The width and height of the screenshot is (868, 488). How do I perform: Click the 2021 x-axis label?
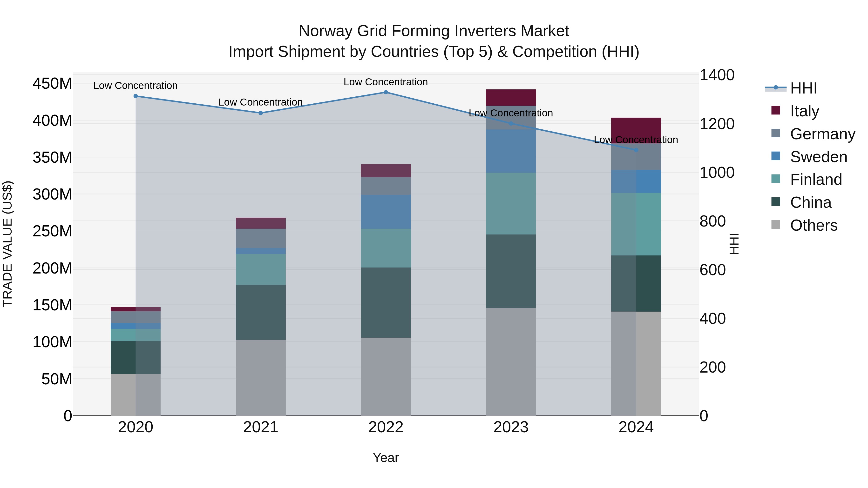260,427
